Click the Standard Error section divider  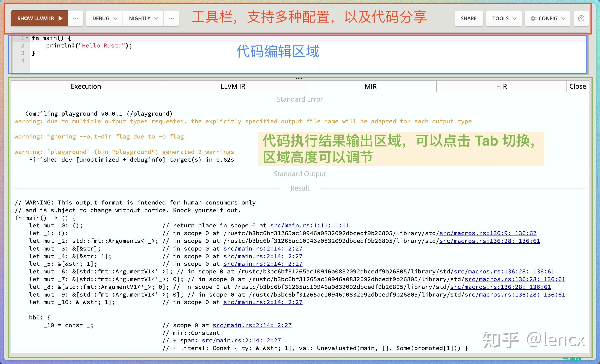point(300,99)
